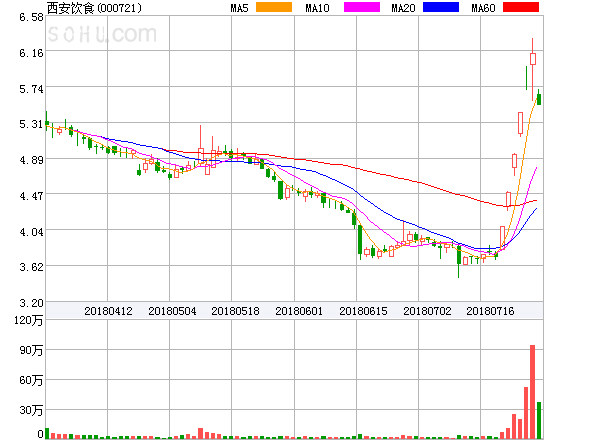
Task: Click the highest red candlestick near 6.16
Action: [x=533, y=59]
